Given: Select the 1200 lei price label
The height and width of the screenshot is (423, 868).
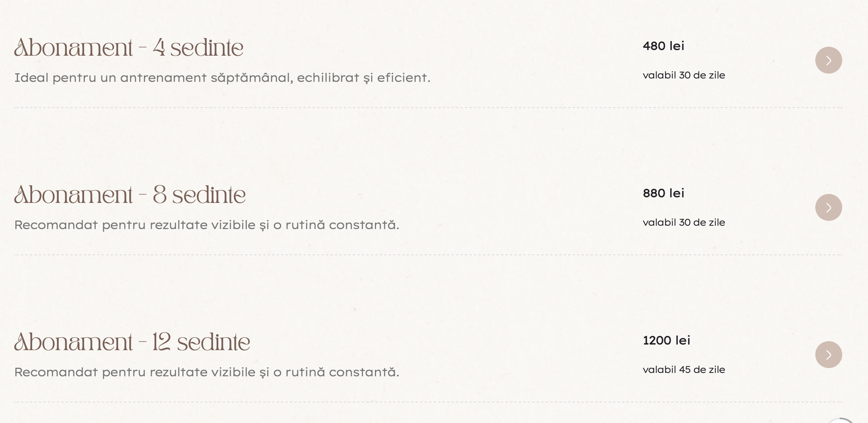Looking at the screenshot, I should point(667,340).
